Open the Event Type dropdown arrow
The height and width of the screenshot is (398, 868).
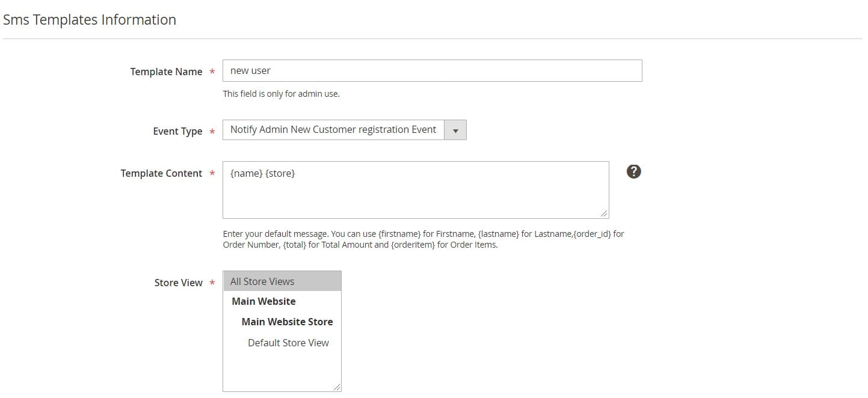(455, 130)
